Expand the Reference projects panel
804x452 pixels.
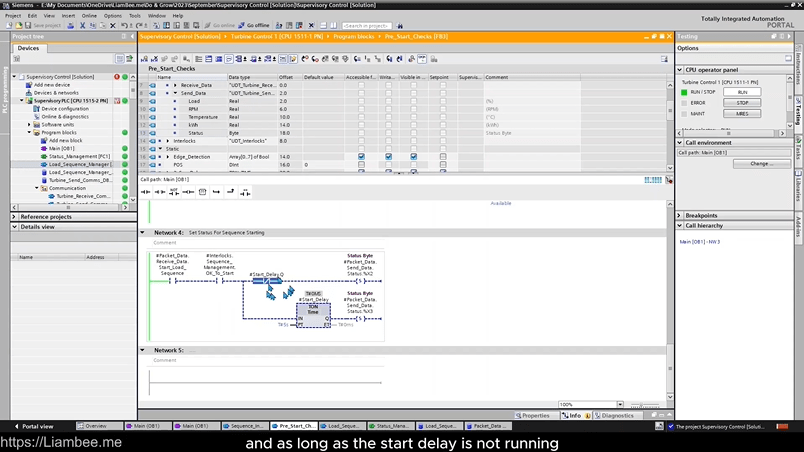(x=14, y=216)
